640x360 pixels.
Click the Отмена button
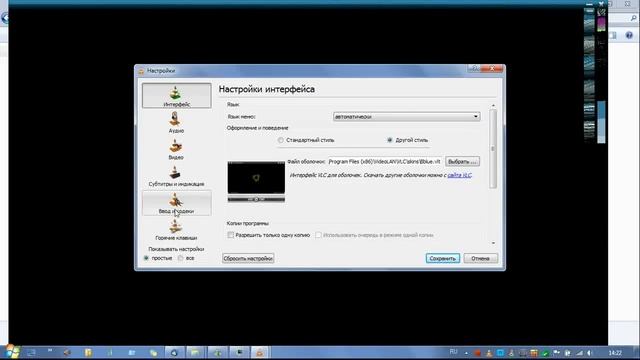(480, 258)
